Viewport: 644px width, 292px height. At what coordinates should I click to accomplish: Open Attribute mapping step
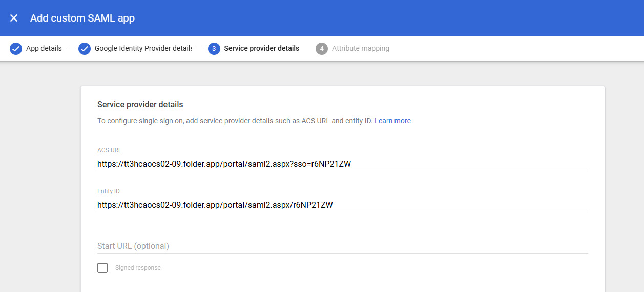pyautogui.click(x=361, y=49)
